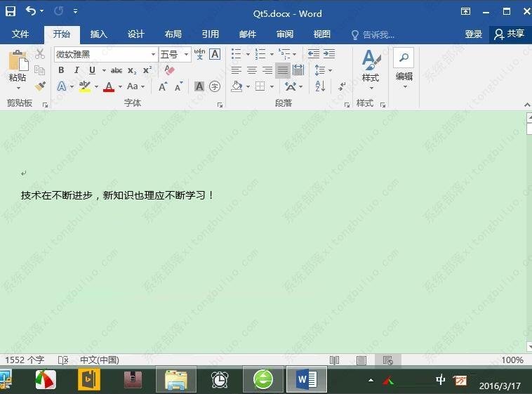Open Word from the Windows taskbar

[x=307, y=379]
